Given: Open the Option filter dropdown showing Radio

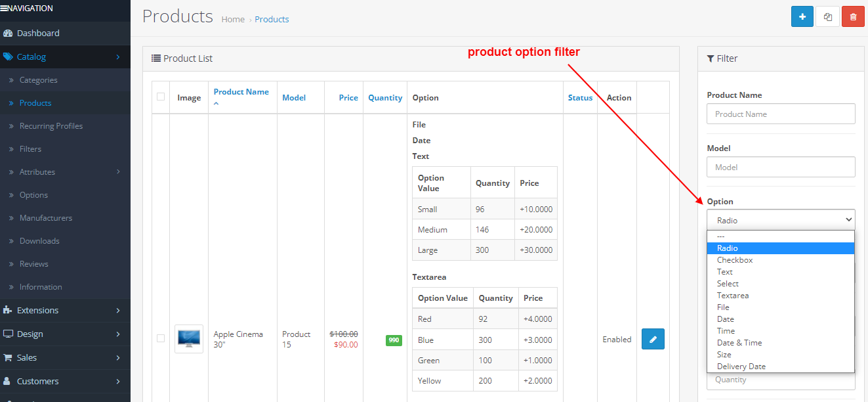Looking at the screenshot, I should 780,220.
